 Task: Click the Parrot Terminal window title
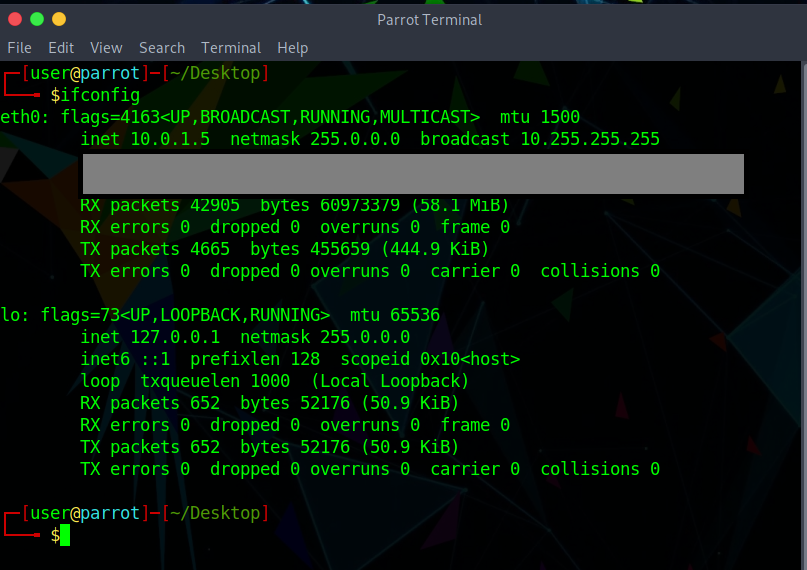click(429, 20)
